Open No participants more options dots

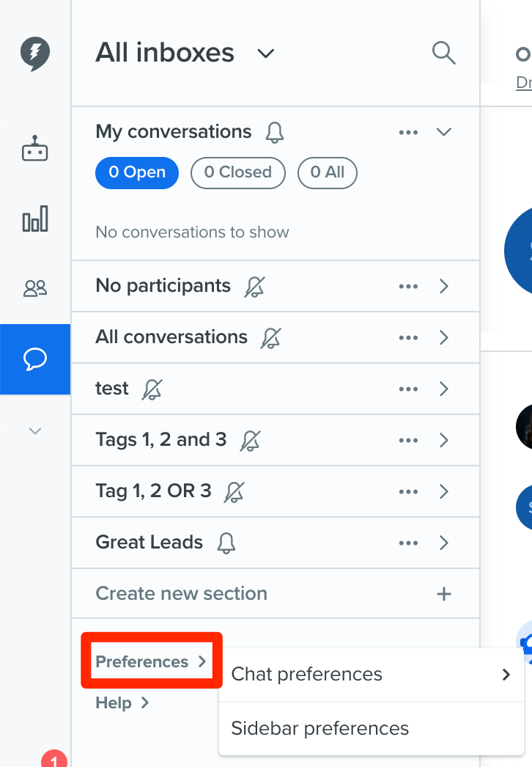pyautogui.click(x=408, y=286)
